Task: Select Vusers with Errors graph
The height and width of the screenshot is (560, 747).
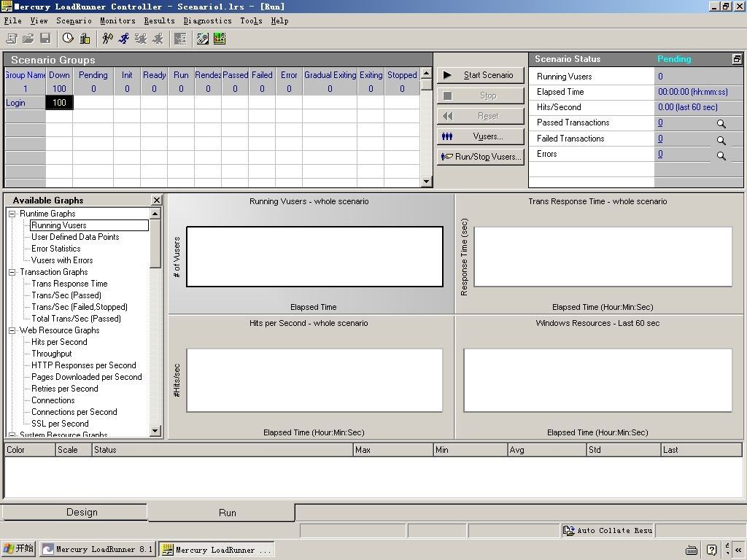Action: pos(62,260)
